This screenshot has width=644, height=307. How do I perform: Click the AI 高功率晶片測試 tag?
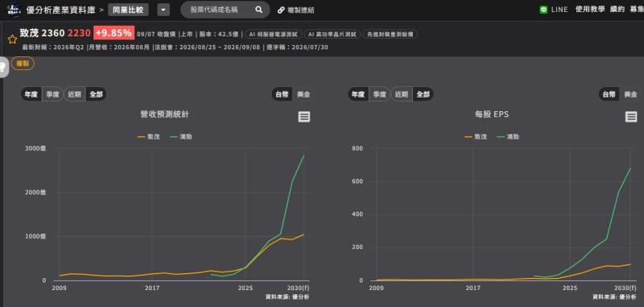pyautogui.click(x=332, y=34)
